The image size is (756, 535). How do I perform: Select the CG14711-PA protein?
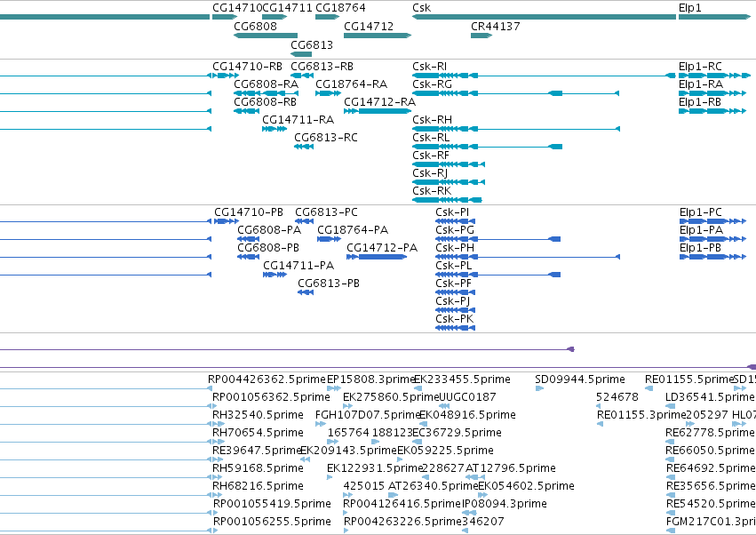pyautogui.click(x=275, y=275)
